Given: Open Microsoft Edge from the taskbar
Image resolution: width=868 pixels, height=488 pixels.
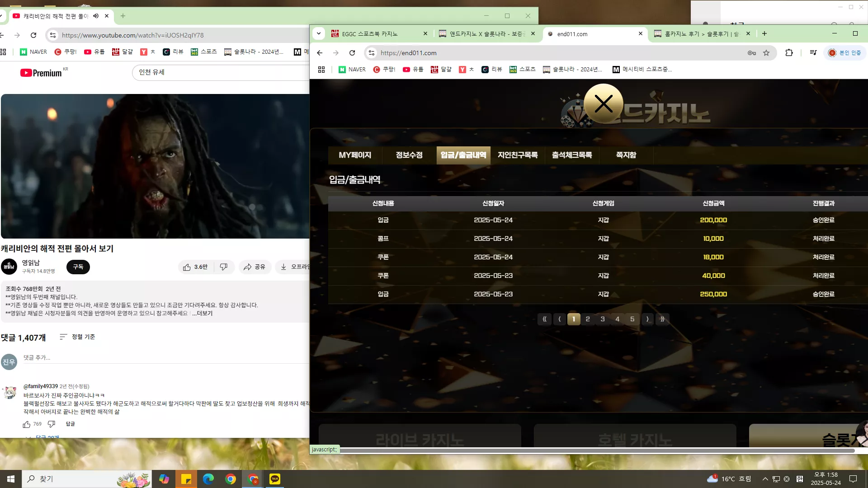Looking at the screenshot, I should [x=208, y=479].
